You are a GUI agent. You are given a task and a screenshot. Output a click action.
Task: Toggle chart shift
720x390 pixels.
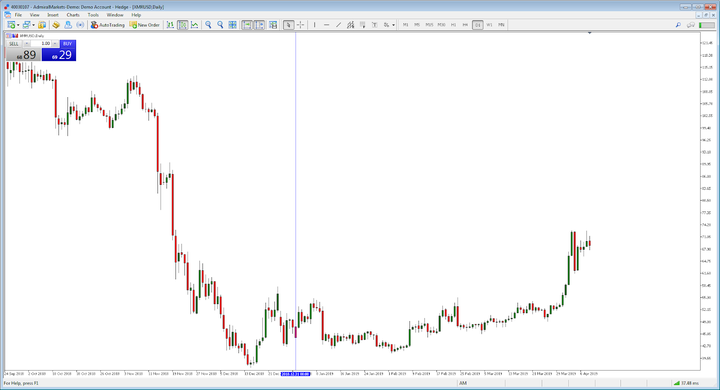(259, 25)
